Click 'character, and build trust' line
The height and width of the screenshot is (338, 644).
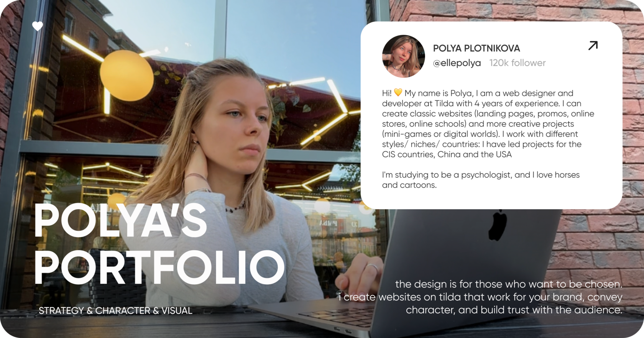coord(514,310)
